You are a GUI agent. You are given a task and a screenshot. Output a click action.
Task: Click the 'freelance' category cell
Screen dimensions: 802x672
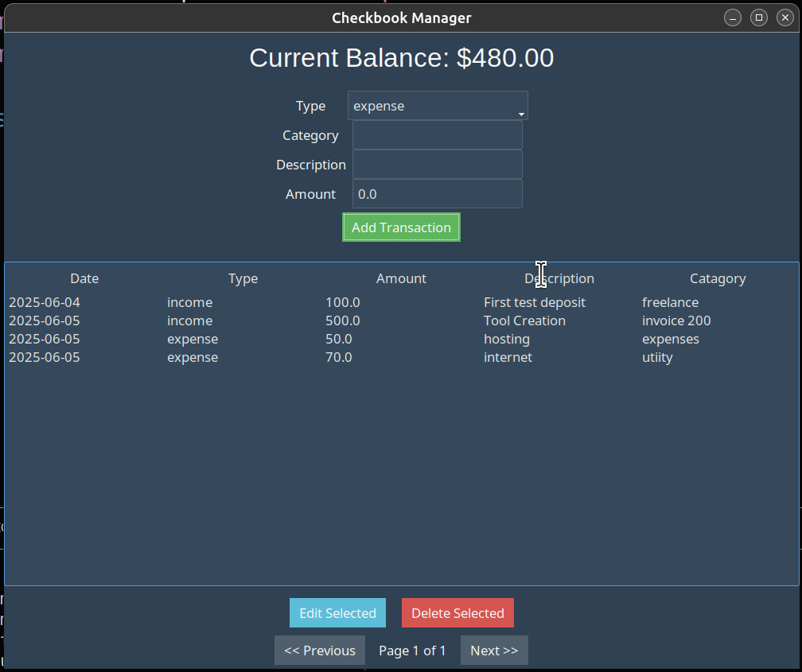coord(670,302)
